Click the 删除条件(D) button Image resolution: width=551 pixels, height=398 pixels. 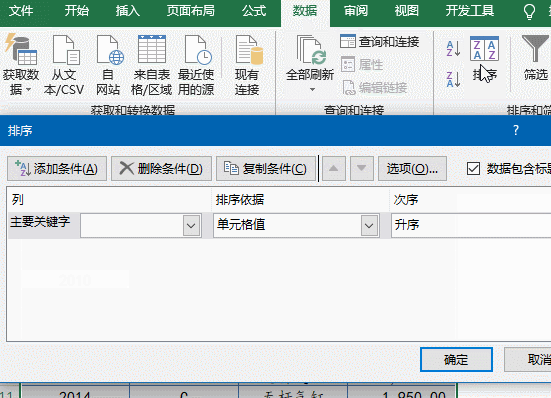(x=161, y=169)
